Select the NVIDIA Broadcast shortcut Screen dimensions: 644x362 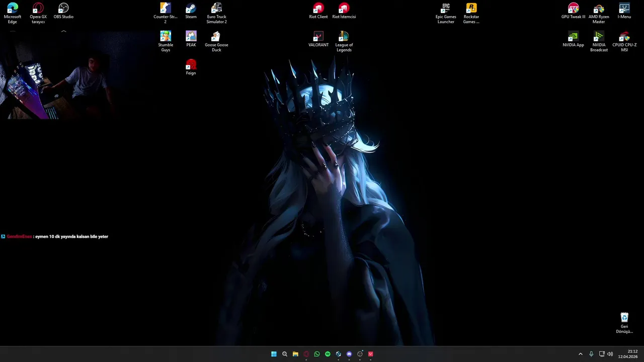coord(599,42)
